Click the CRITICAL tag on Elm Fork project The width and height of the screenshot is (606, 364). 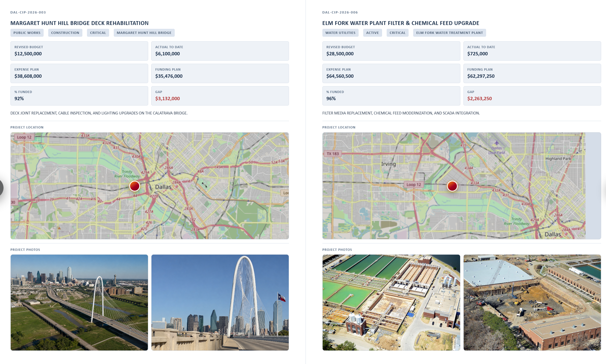coord(397,33)
